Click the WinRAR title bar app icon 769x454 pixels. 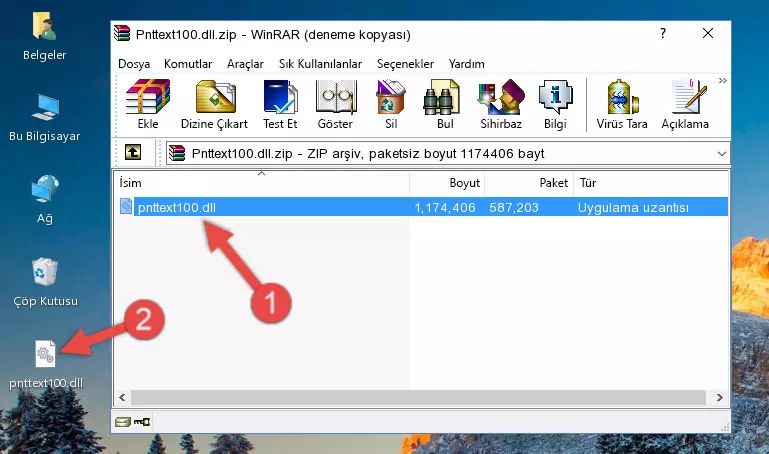122,33
